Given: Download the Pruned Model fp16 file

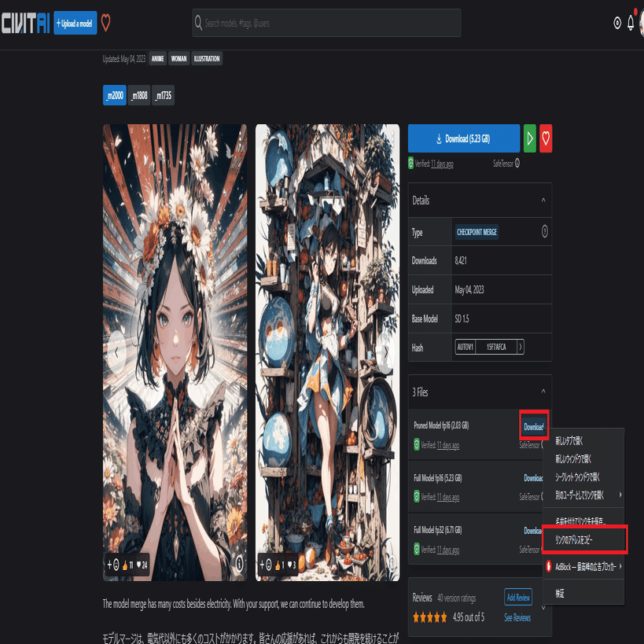Looking at the screenshot, I should pyautogui.click(x=533, y=427).
